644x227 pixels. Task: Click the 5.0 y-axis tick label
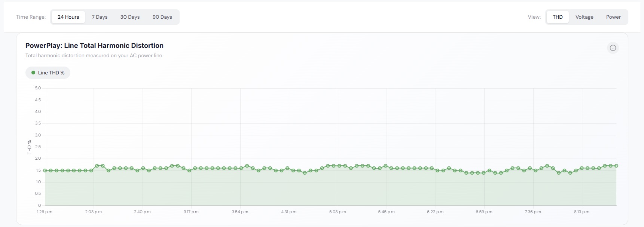[38, 88]
